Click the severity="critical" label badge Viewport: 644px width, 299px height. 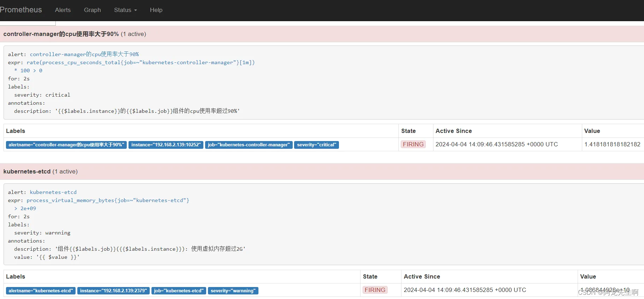[317, 145]
